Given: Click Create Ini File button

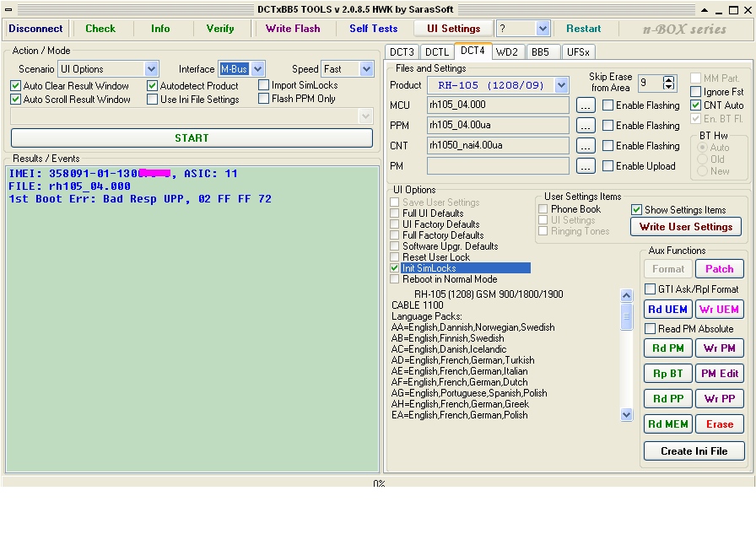Looking at the screenshot, I should click(694, 451).
